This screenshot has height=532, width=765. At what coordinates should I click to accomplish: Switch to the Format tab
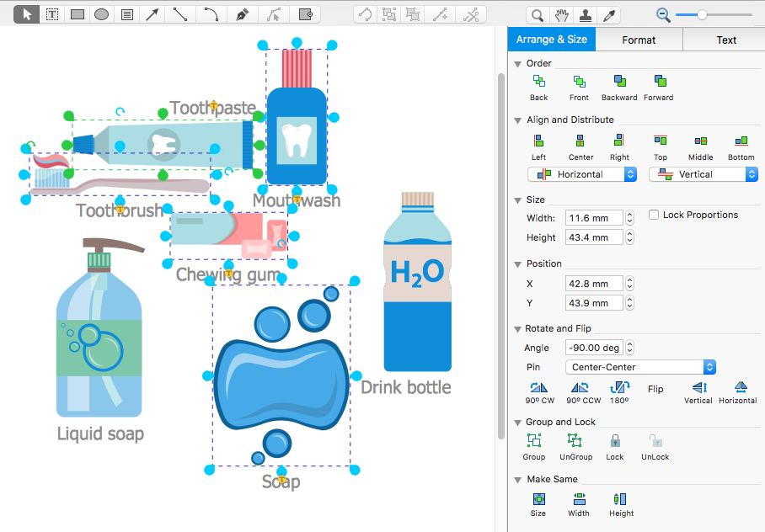(x=639, y=39)
